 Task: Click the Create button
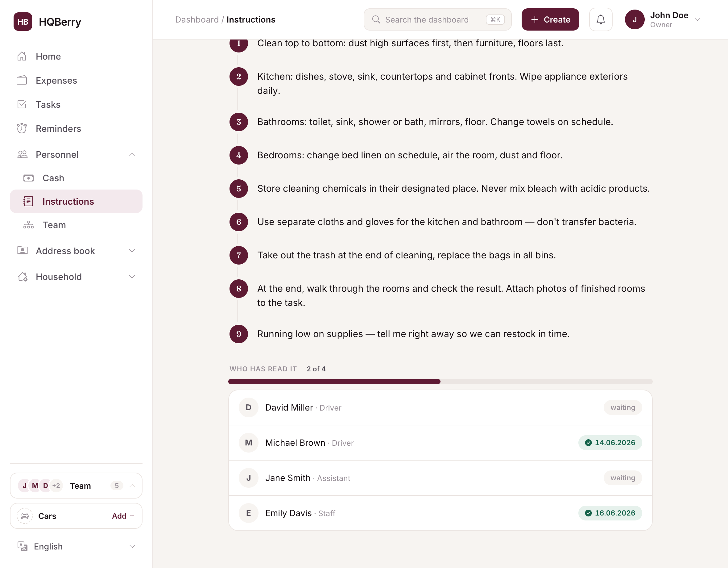(x=550, y=20)
